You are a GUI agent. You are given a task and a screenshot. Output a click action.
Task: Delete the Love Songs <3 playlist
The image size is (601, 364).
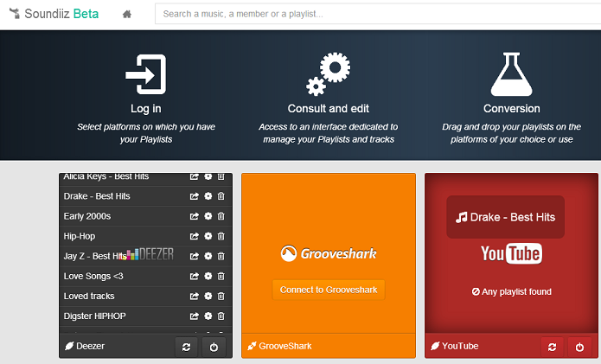point(221,276)
